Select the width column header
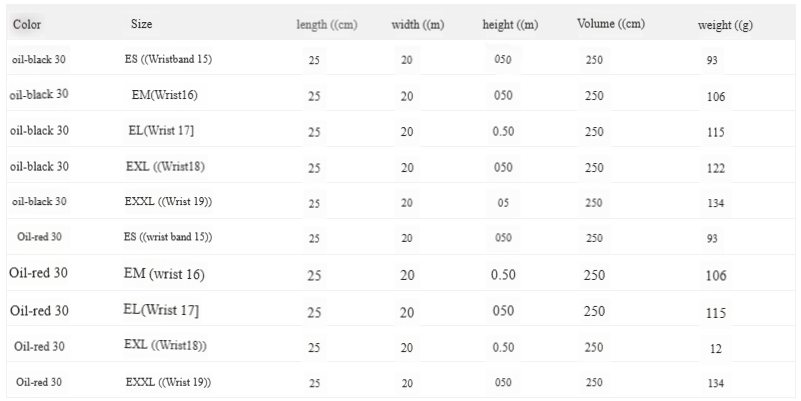This screenshot has width=801, height=401. point(418,23)
